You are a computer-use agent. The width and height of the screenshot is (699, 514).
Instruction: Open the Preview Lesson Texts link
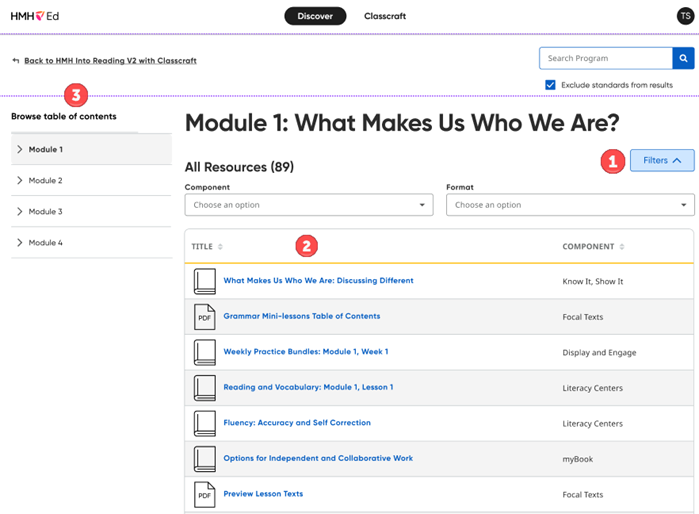click(263, 493)
